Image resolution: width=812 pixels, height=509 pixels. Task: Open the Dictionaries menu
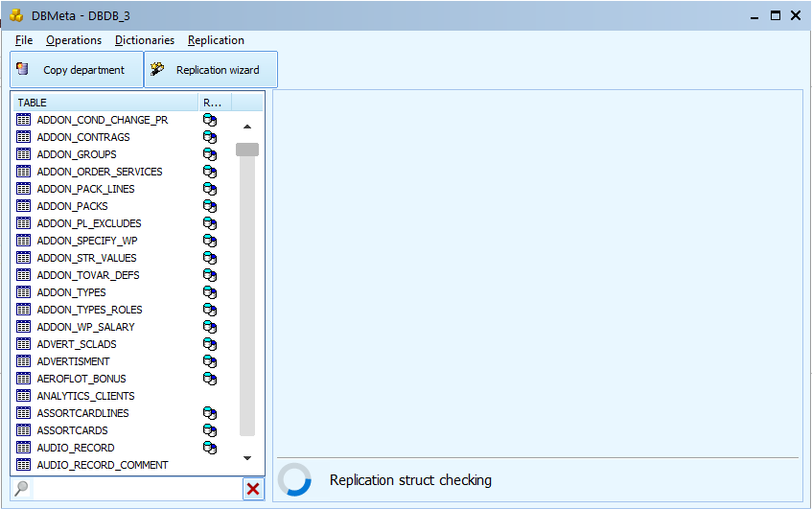(145, 40)
